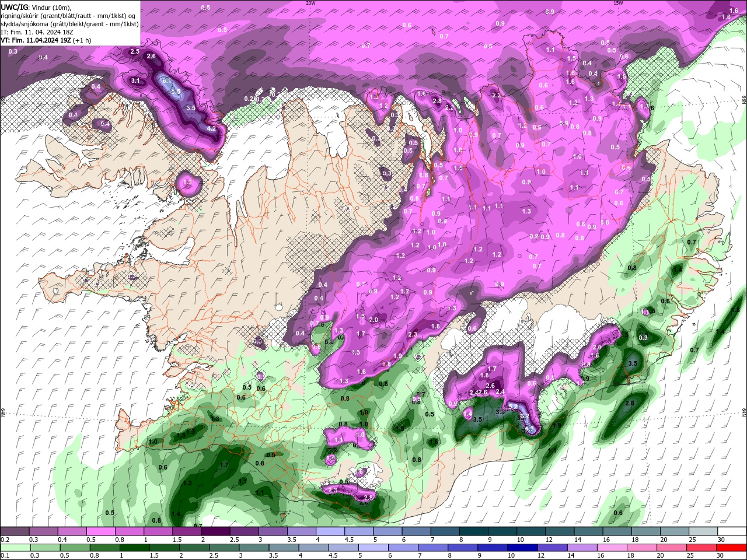This screenshot has height=560, width=747.
Task: Click the 'slydda/snjókoma' legend description line
Action: click(69, 24)
